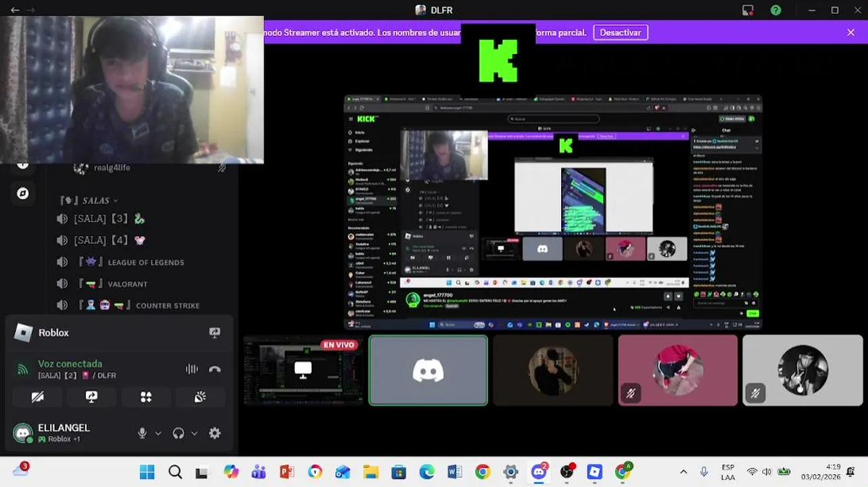Image resolution: width=868 pixels, height=487 pixels.
Task: Select the dark avatar participant tile
Action: tap(553, 371)
